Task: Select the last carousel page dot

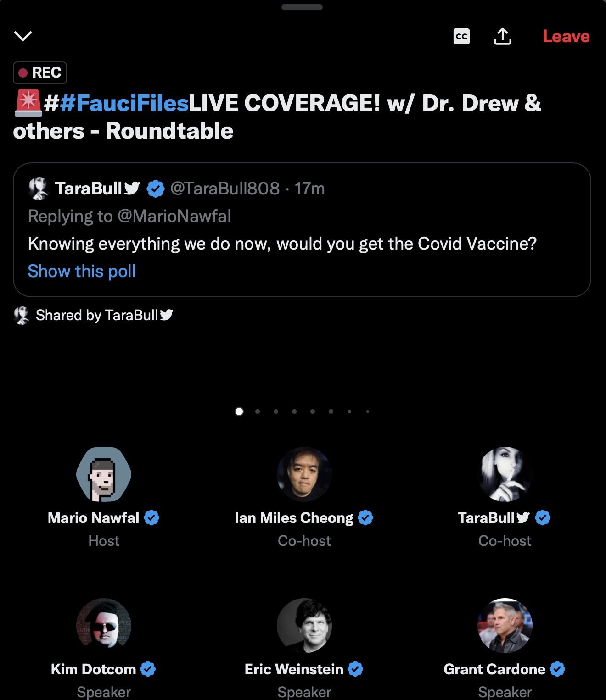Action: click(368, 411)
